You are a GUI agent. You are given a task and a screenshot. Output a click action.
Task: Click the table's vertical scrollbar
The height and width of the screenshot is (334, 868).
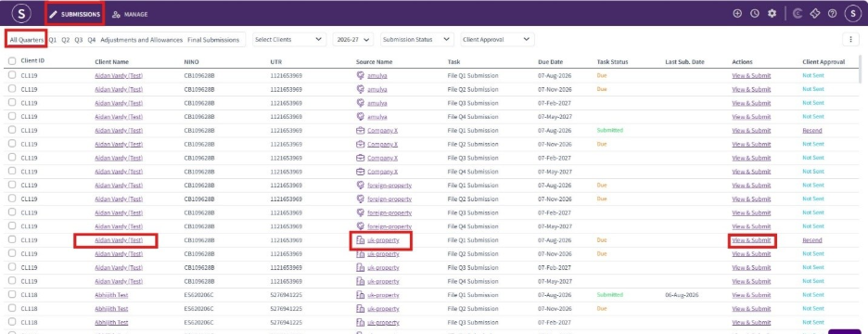point(861,70)
